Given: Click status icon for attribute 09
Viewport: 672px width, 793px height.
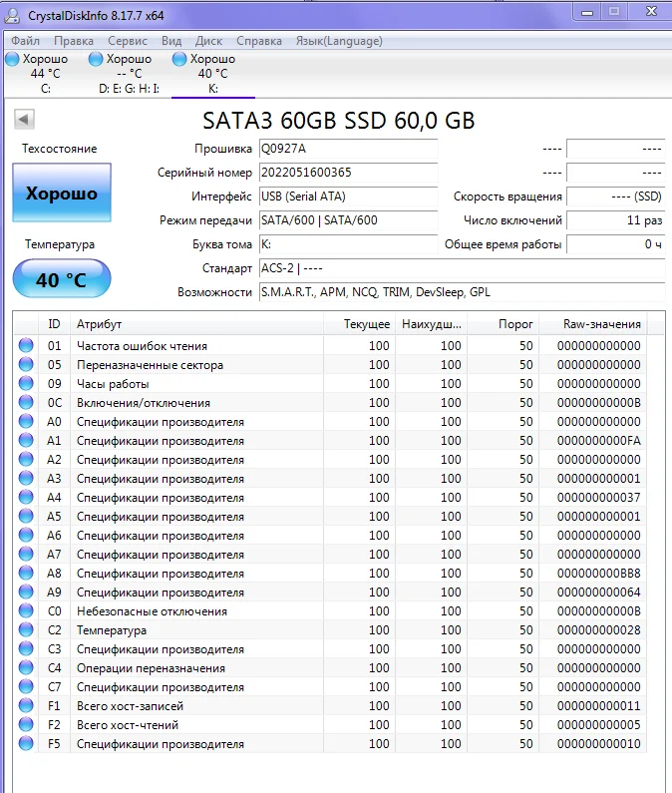Looking at the screenshot, I should click(x=26, y=383).
